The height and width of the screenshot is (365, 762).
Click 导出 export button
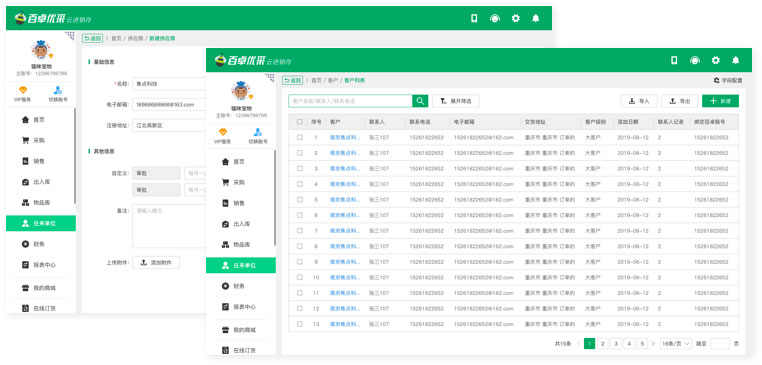pyautogui.click(x=680, y=101)
